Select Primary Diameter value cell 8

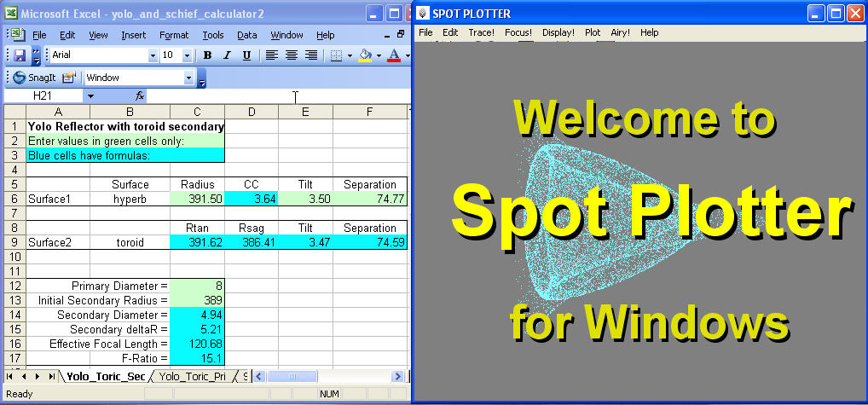click(197, 286)
